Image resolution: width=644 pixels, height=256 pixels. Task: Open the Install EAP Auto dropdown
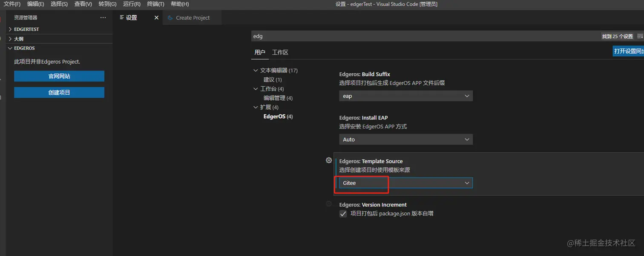click(406, 140)
